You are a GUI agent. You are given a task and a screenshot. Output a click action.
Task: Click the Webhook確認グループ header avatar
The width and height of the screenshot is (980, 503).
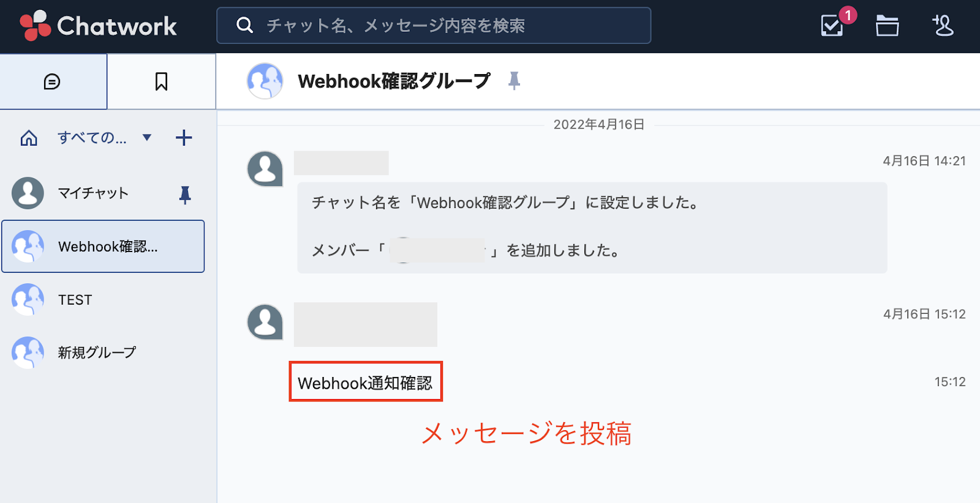265,81
